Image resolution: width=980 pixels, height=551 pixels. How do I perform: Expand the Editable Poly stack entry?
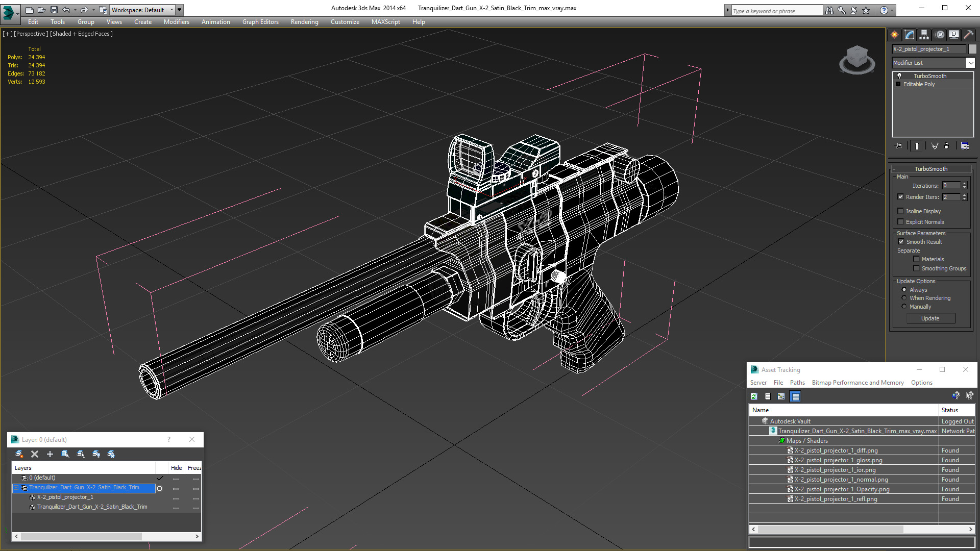click(898, 84)
